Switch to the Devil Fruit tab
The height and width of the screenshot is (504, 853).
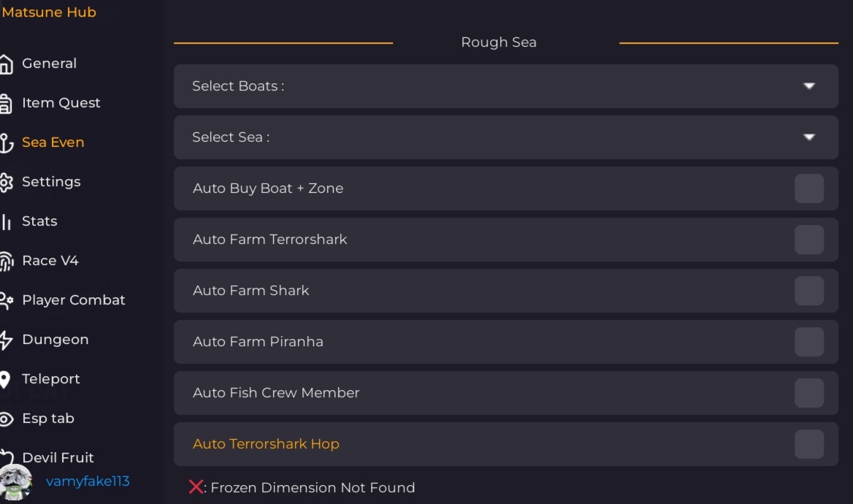58,458
